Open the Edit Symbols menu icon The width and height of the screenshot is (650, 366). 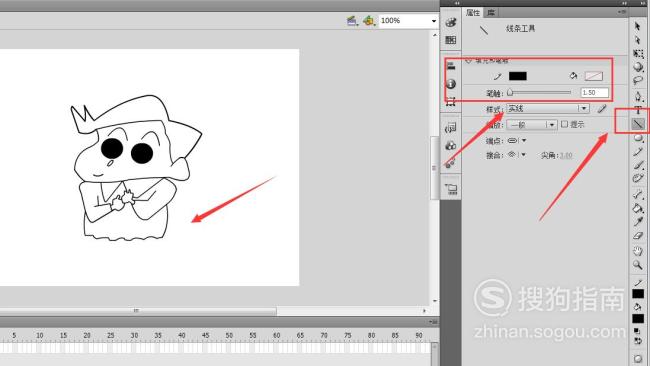[x=369, y=20]
